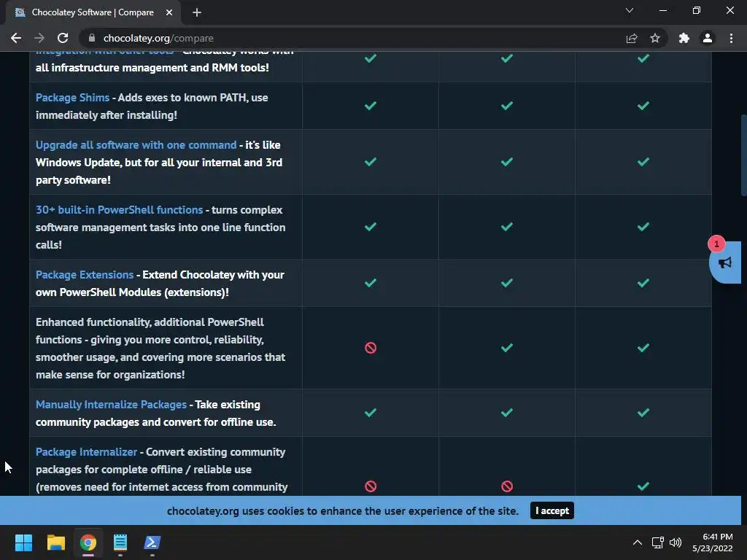Open Manually Internalize Packages link

(x=111, y=404)
